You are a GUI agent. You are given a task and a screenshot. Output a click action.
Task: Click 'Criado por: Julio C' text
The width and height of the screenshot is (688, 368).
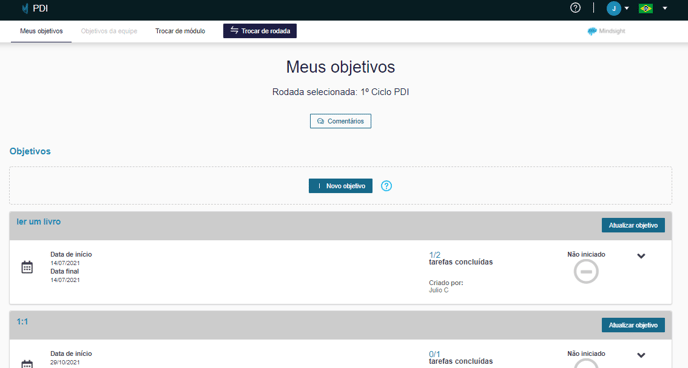(446, 286)
